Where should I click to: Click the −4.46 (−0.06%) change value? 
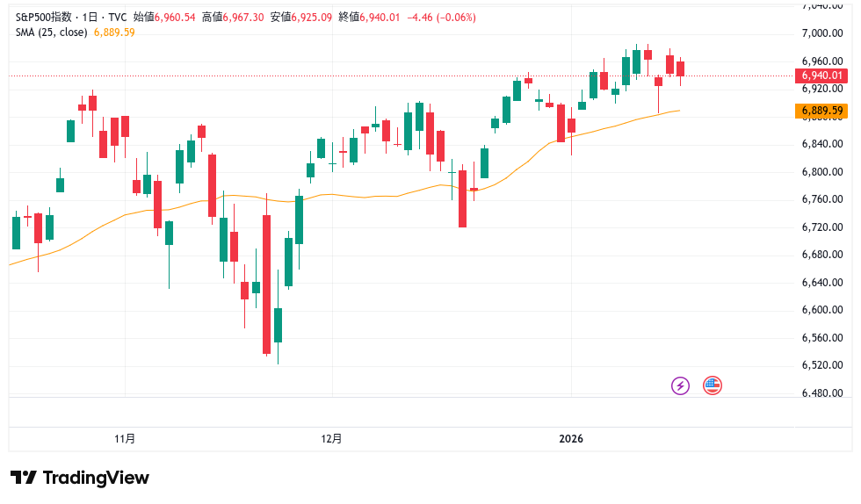(x=444, y=17)
